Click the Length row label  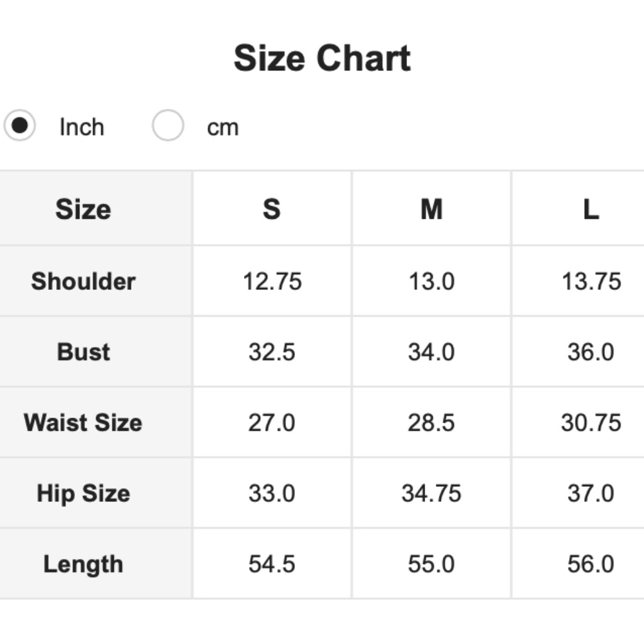point(83,565)
